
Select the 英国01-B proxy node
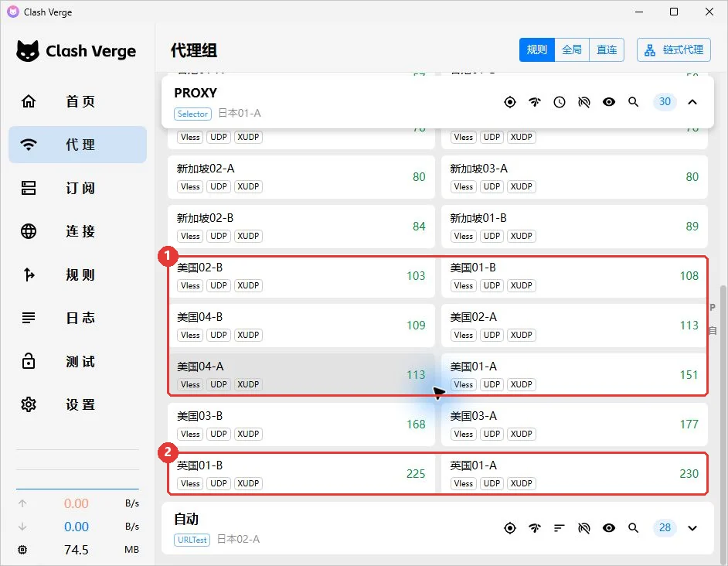[x=301, y=474]
